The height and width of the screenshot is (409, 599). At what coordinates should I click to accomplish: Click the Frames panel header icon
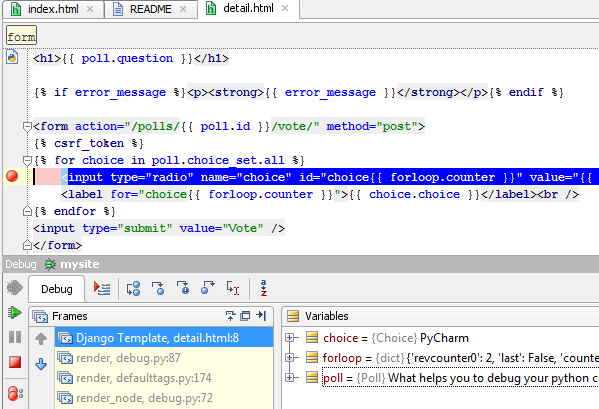click(40, 316)
